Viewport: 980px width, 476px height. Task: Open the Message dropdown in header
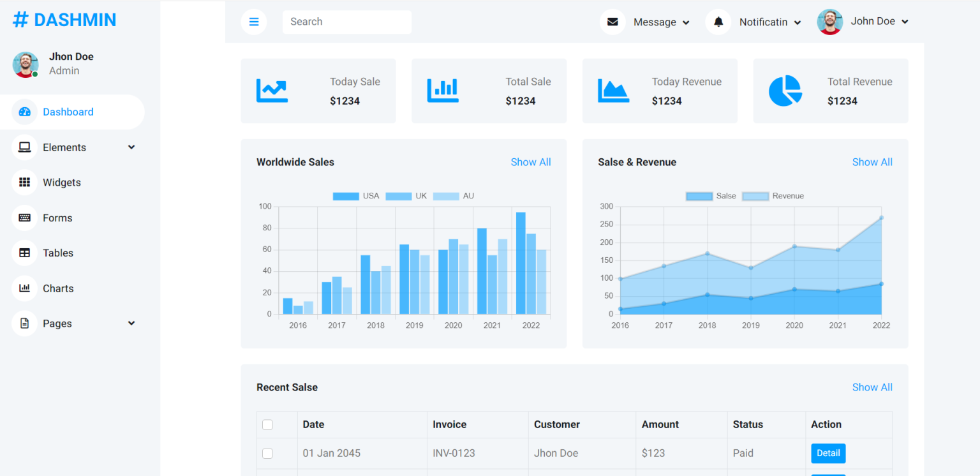661,22
